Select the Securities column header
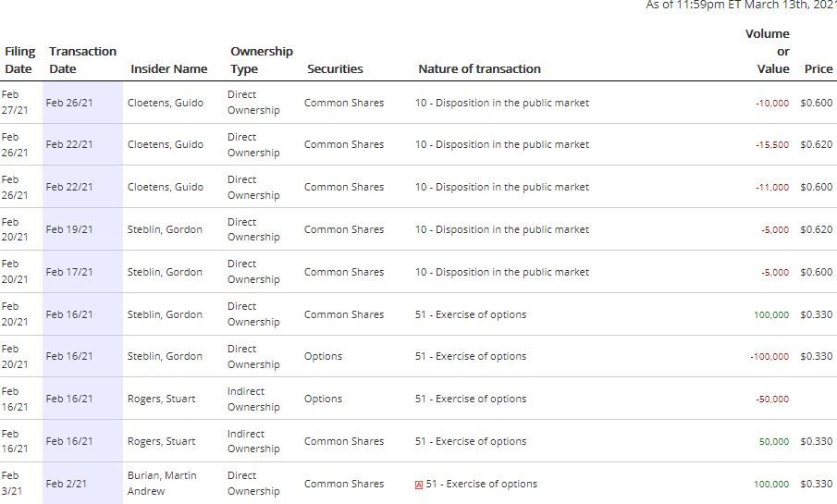837x504 pixels. point(335,68)
